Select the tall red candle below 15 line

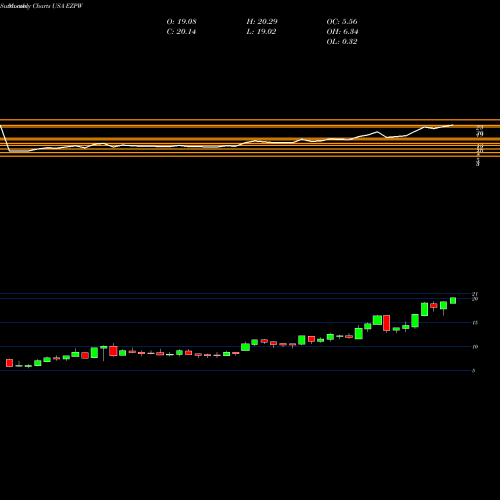coord(386,323)
